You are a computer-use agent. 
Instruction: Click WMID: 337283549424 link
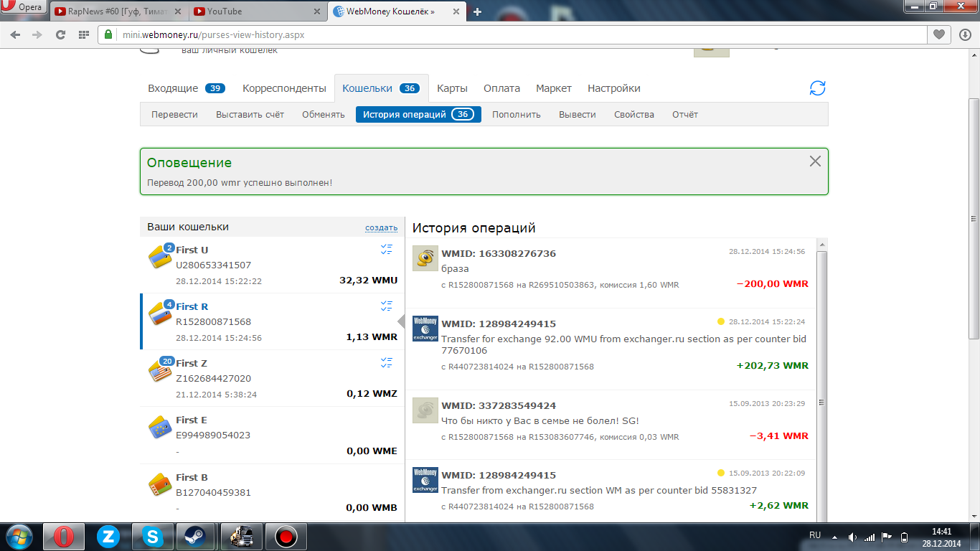click(499, 405)
